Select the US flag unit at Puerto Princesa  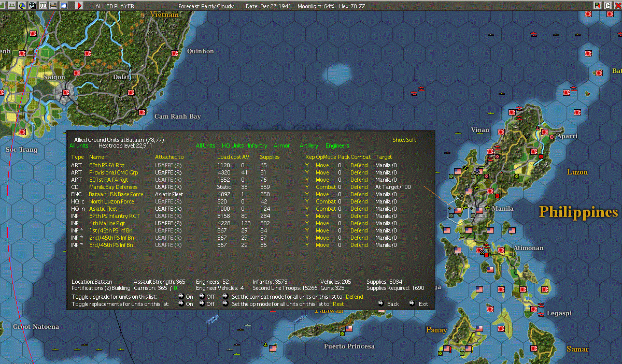(348, 328)
